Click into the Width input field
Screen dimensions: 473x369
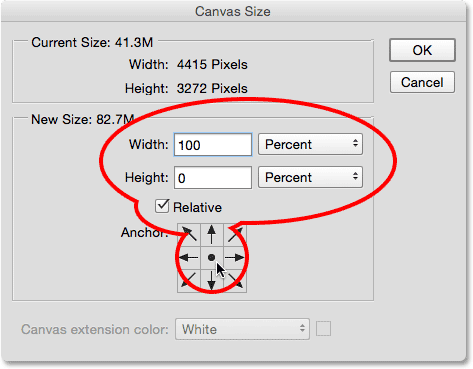click(x=213, y=145)
